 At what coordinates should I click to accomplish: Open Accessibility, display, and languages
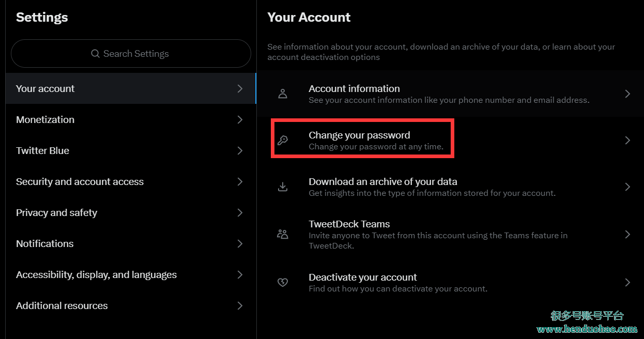[97, 274]
